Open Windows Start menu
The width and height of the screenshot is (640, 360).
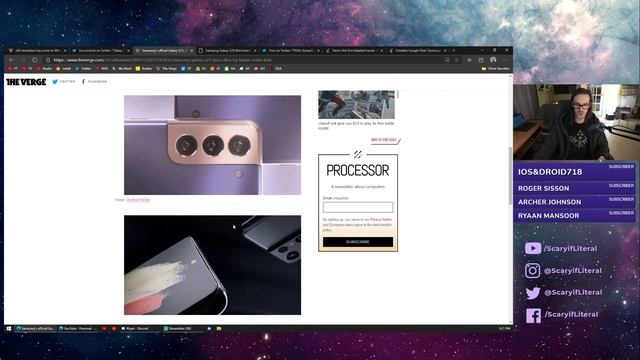tap(9, 328)
